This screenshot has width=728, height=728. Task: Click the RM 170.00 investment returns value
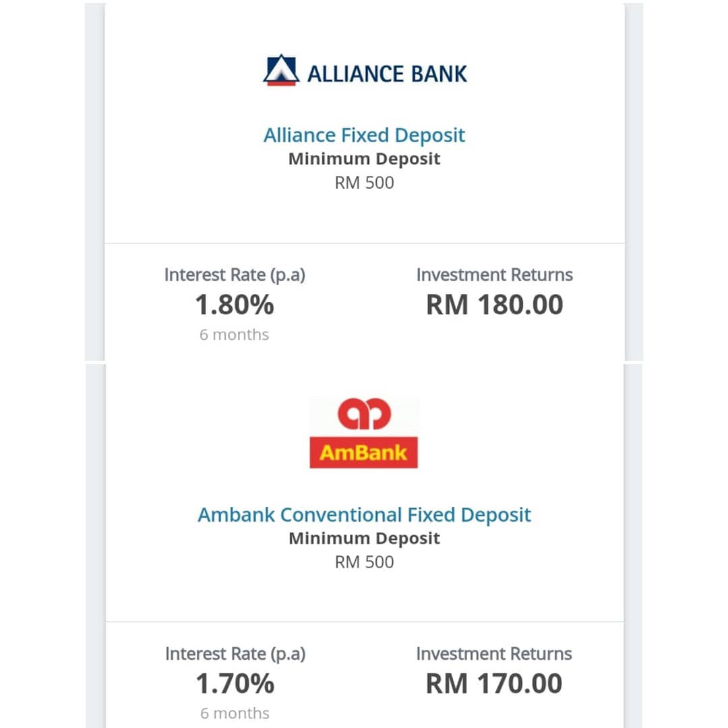tap(494, 684)
